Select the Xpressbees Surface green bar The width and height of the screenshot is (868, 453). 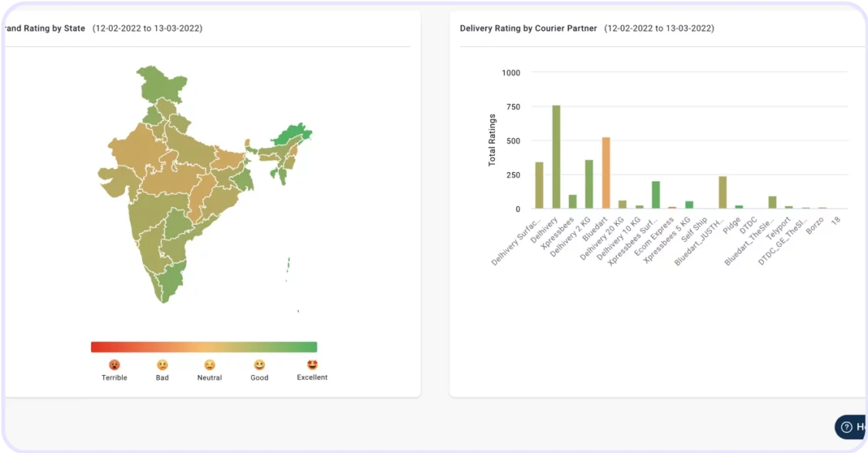coord(656,194)
